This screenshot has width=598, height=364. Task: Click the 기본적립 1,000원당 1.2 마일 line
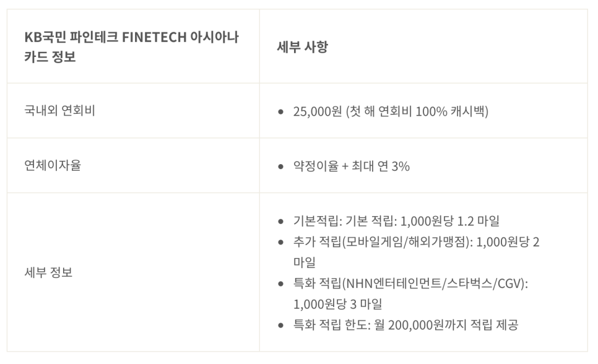(396, 221)
